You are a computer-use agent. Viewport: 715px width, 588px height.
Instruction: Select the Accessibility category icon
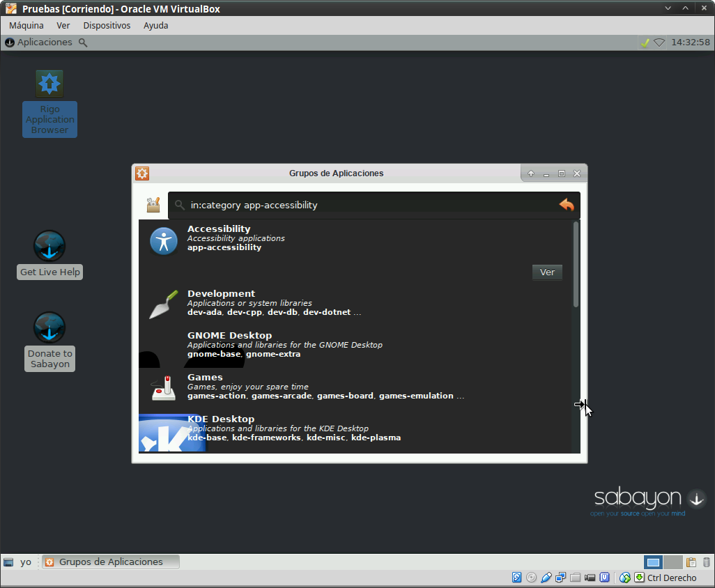click(x=164, y=242)
